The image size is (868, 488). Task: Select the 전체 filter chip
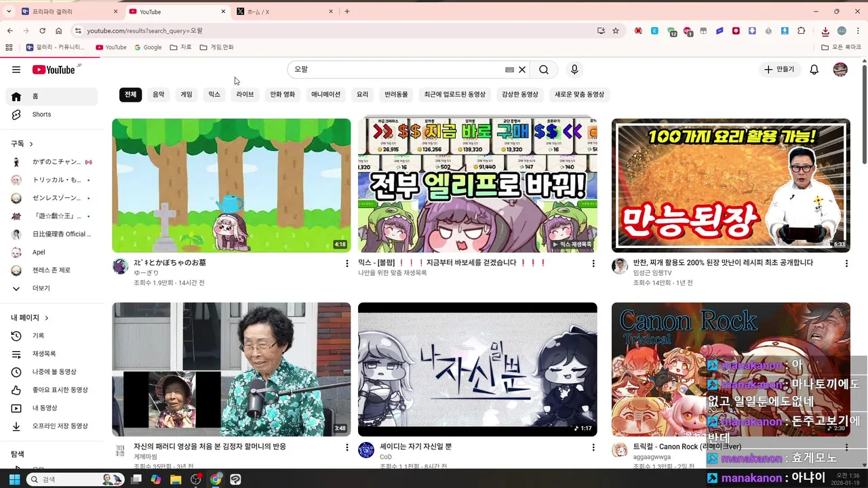pyautogui.click(x=130, y=95)
